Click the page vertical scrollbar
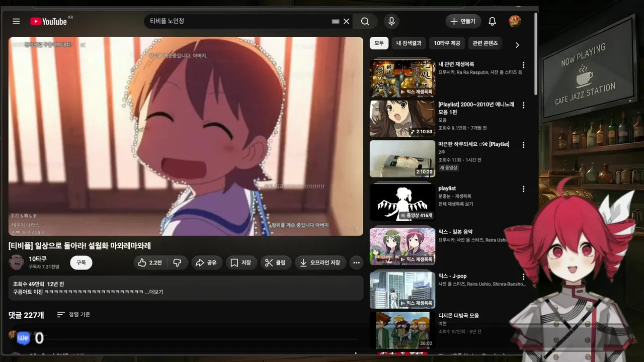The height and width of the screenshot is (362, 644). point(536,54)
